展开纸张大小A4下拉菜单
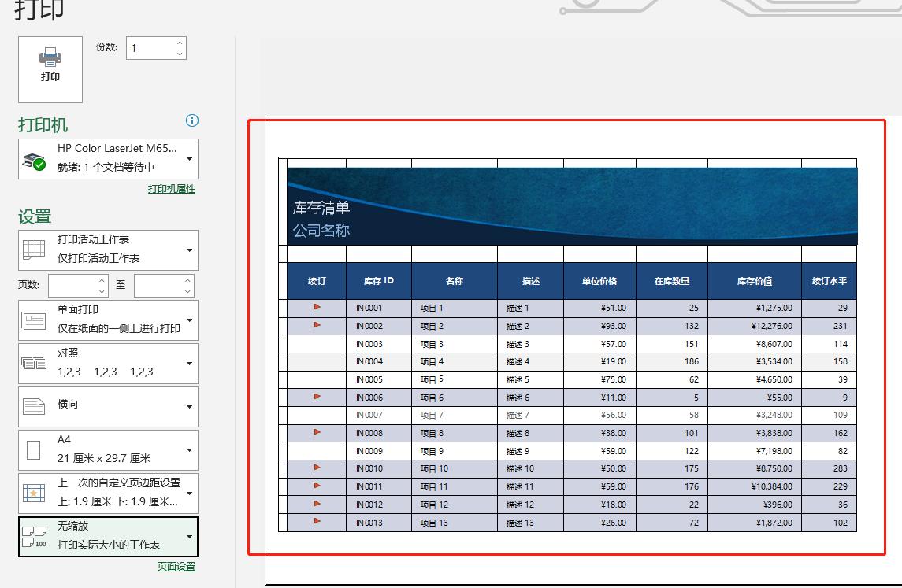The width and height of the screenshot is (902, 588). (x=188, y=449)
